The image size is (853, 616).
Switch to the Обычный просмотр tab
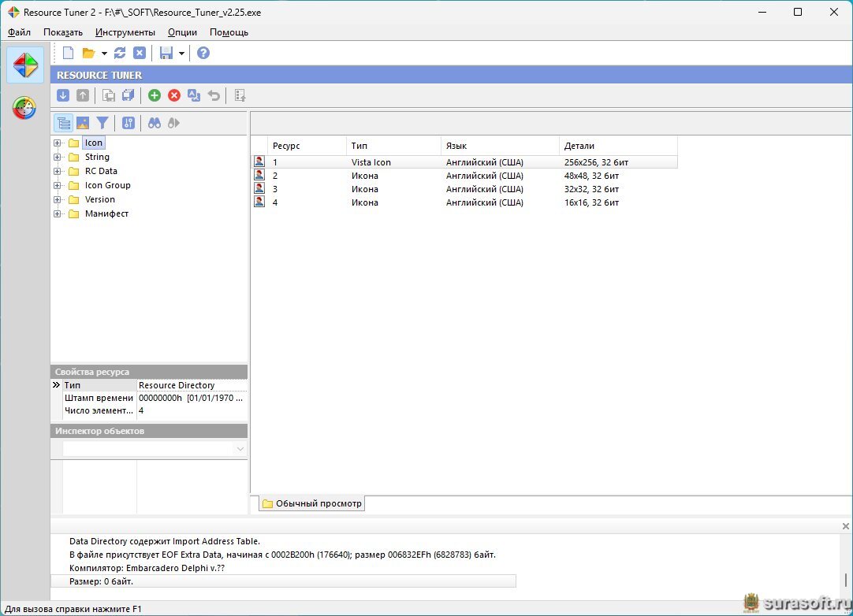(311, 503)
